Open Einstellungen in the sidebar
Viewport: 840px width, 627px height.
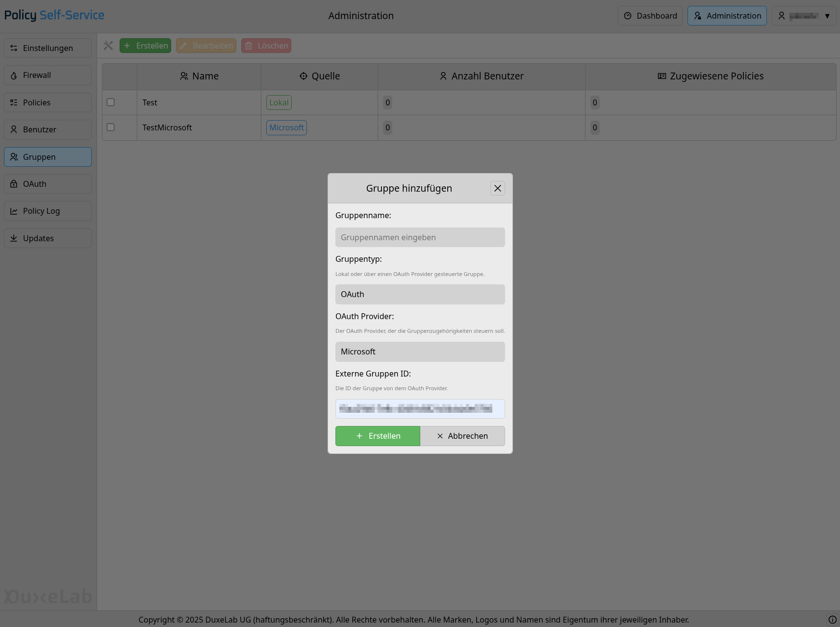[x=48, y=48]
